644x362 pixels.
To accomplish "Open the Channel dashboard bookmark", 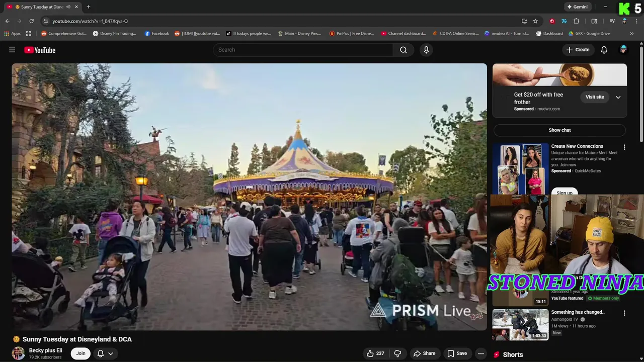I will pos(404,34).
